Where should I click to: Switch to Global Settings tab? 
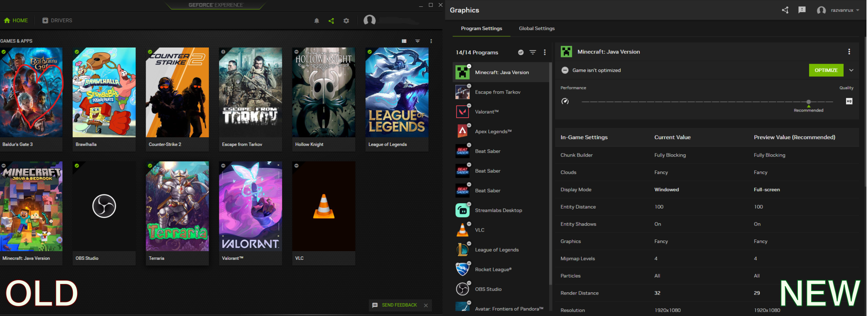(537, 28)
